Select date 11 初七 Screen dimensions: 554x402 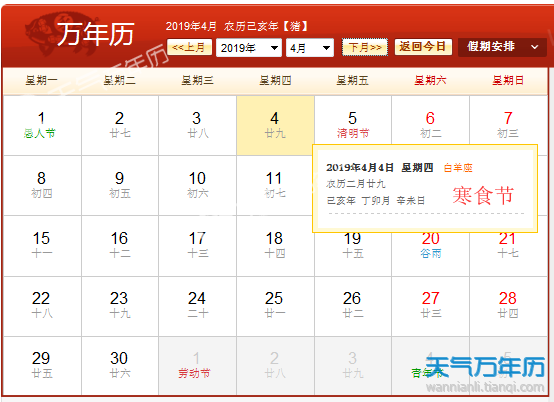(x=275, y=185)
